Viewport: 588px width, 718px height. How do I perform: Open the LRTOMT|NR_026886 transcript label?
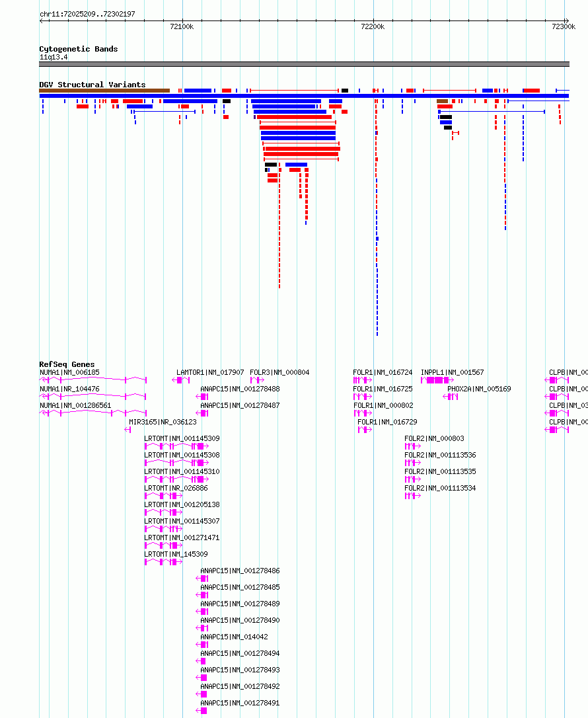176,488
